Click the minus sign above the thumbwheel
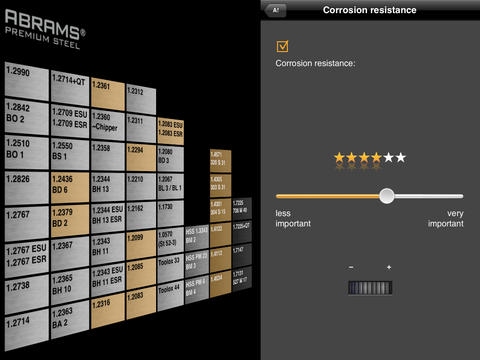 (351, 267)
